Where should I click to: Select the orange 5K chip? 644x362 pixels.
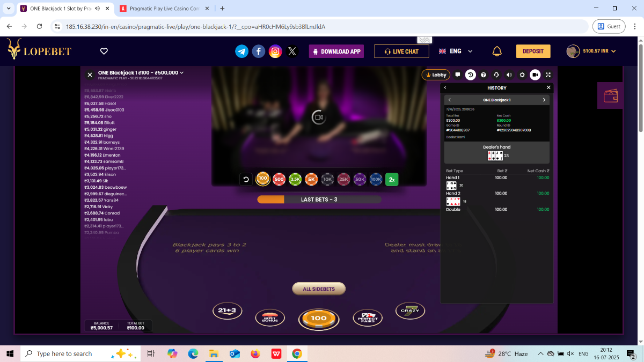(x=311, y=180)
